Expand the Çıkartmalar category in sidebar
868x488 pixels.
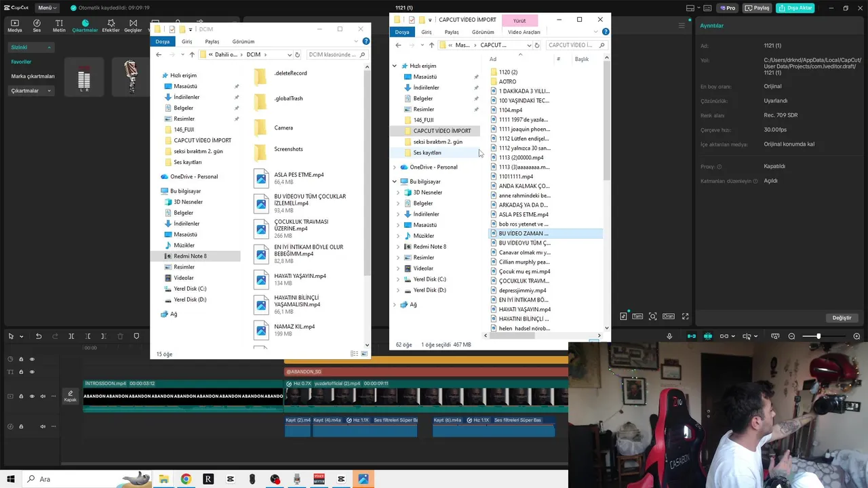(31, 90)
